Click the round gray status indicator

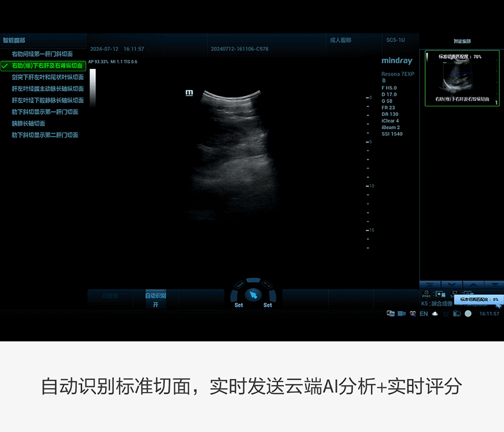tap(468, 313)
